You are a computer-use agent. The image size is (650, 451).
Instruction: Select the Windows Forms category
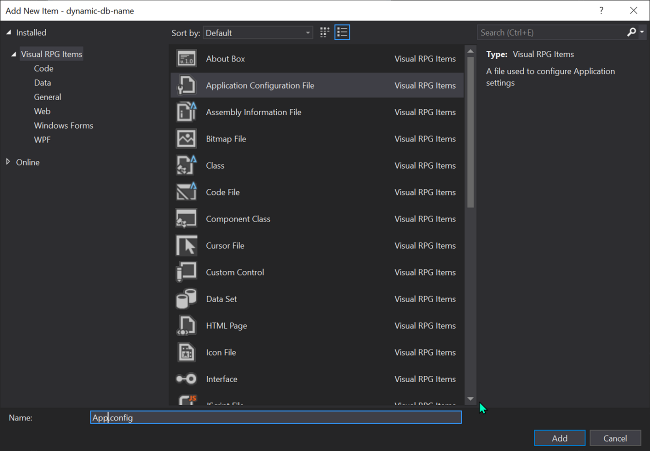(x=63, y=126)
